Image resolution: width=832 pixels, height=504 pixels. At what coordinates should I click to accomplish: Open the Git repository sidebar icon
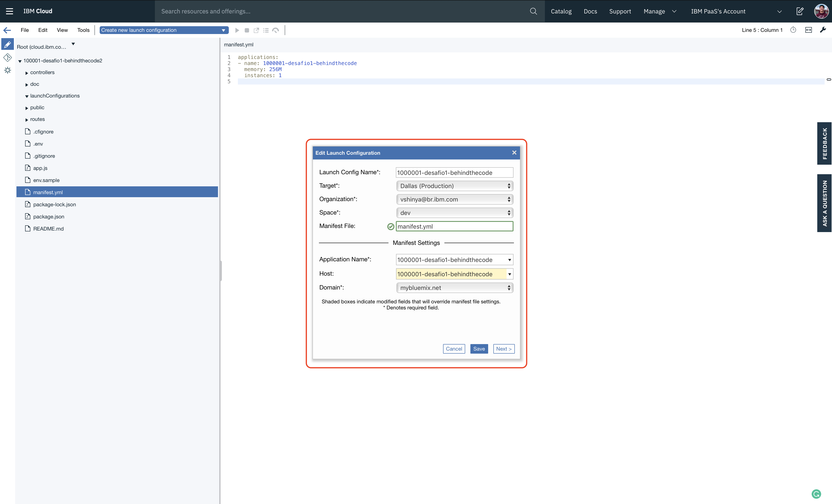tap(7, 57)
